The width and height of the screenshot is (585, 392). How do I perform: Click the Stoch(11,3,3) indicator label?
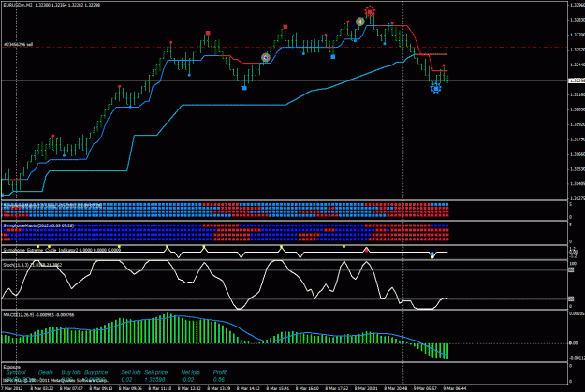click(33, 265)
